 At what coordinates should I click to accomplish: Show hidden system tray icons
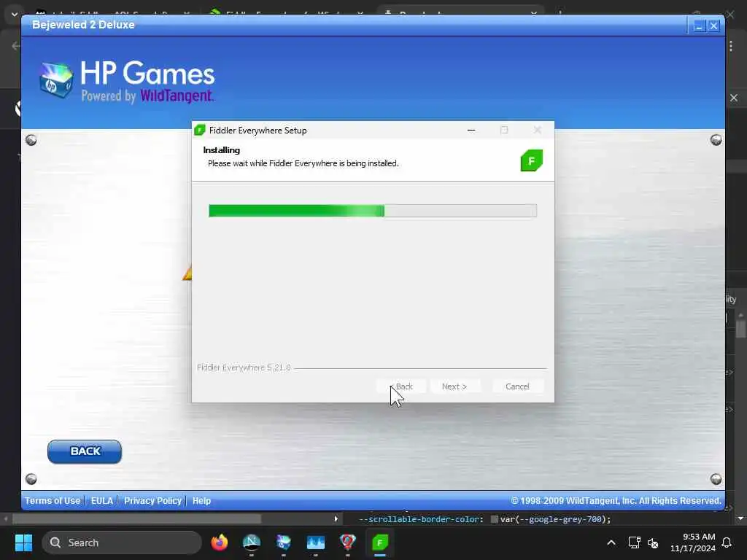coord(611,542)
